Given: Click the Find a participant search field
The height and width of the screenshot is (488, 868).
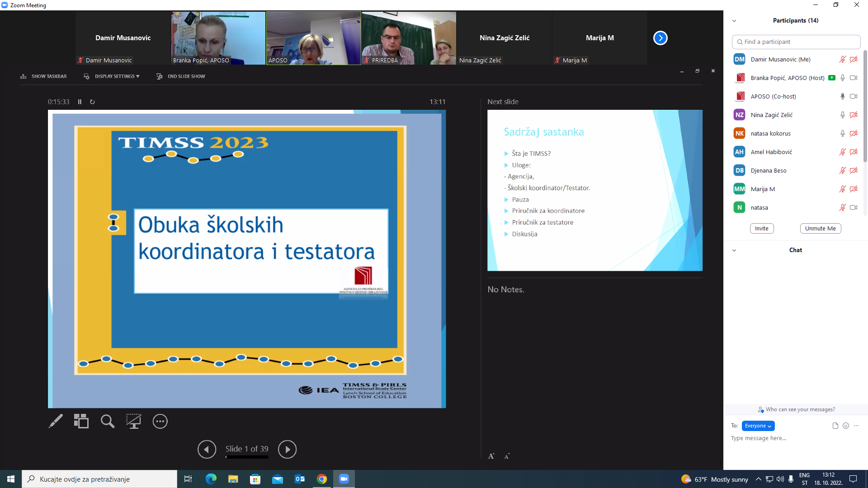Looking at the screenshot, I should tap(796, 42).
